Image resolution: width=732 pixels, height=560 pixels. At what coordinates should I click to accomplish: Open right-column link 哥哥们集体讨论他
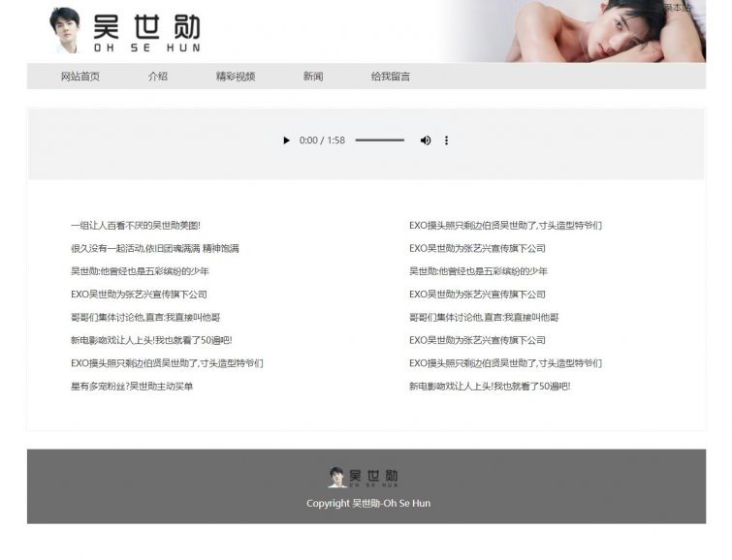tap(484, 318)
